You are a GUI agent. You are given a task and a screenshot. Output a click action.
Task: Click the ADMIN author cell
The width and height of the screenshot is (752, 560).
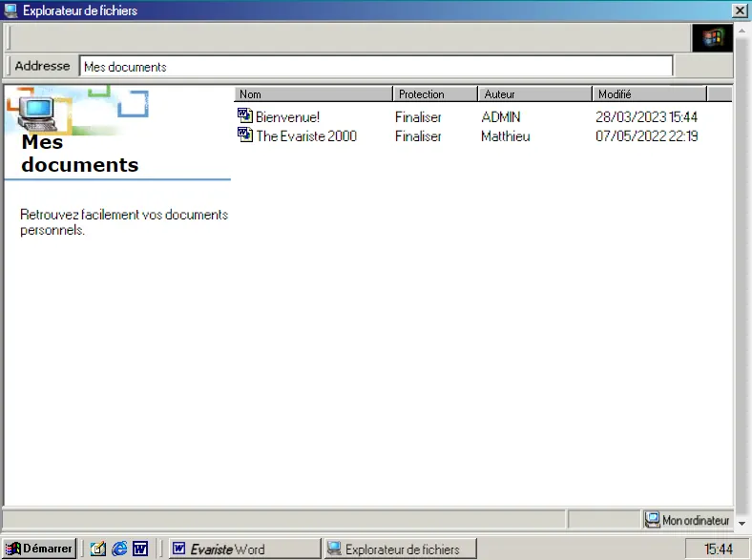pyautogui.click(x=501, y=117)
